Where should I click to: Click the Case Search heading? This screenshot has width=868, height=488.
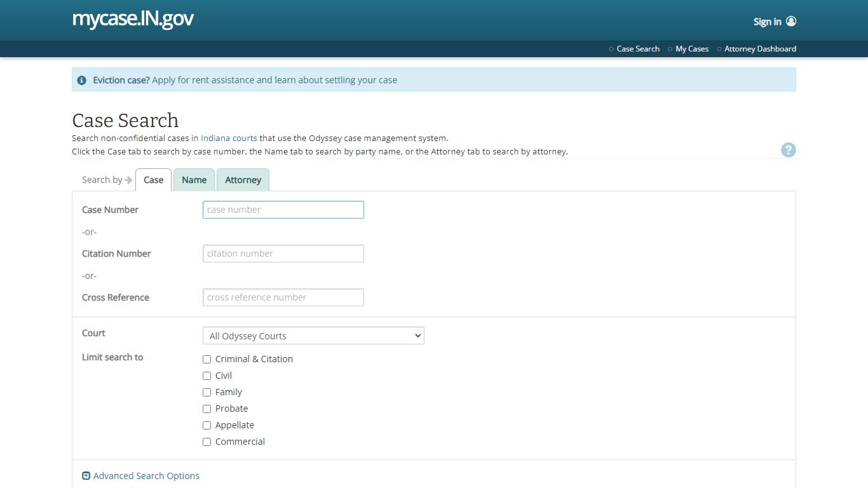click(x=125, y=120)
